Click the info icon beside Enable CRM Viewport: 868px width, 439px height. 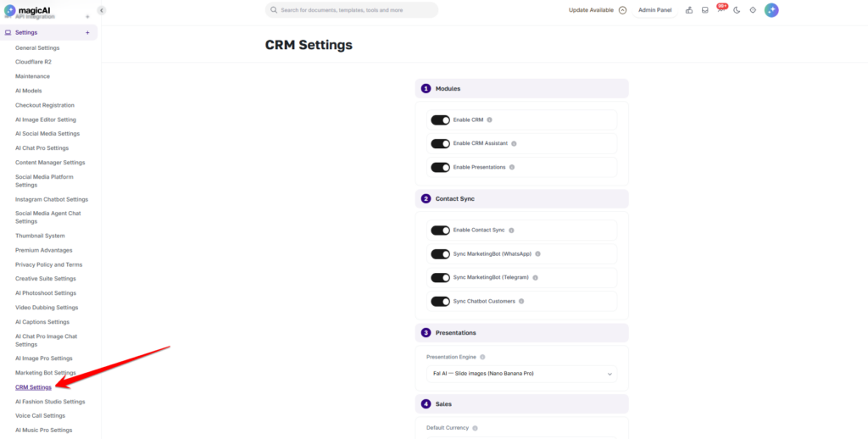(x=489, y=119)
